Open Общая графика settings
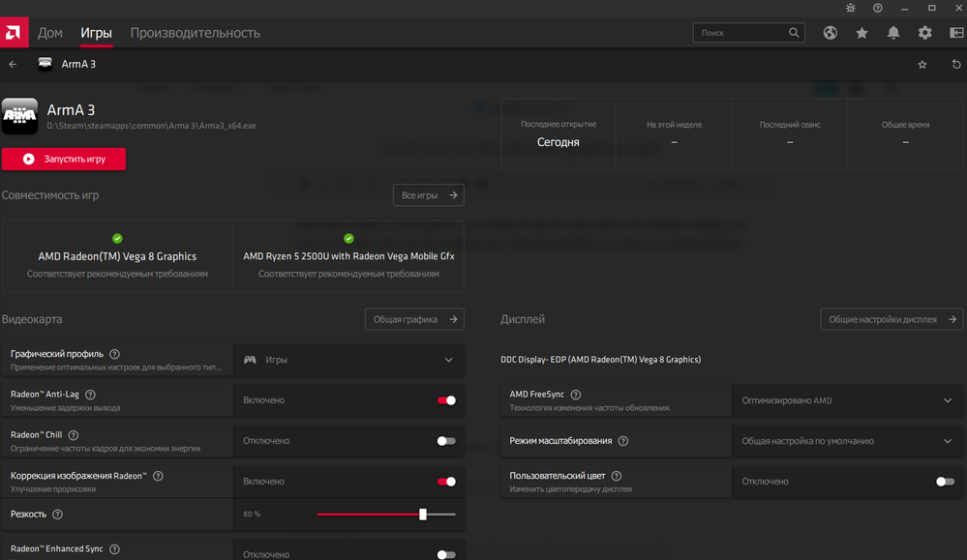This screenshot has height=560, width=967. [x=414, y=319]
